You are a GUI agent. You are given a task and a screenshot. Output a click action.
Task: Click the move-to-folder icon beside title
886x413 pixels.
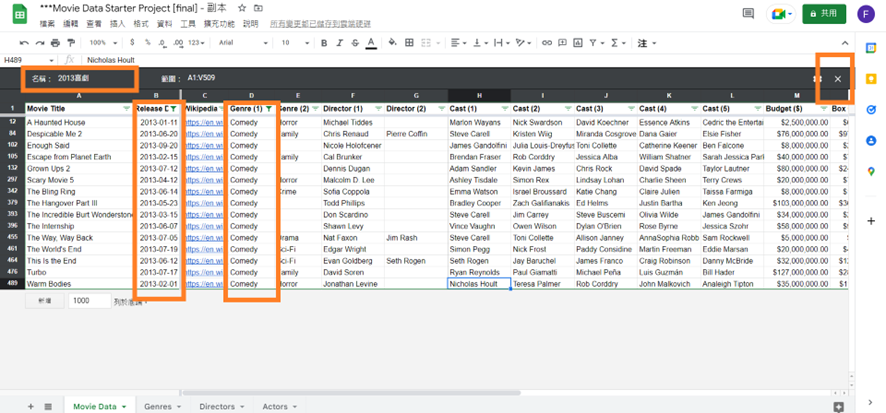coord(258,8)
